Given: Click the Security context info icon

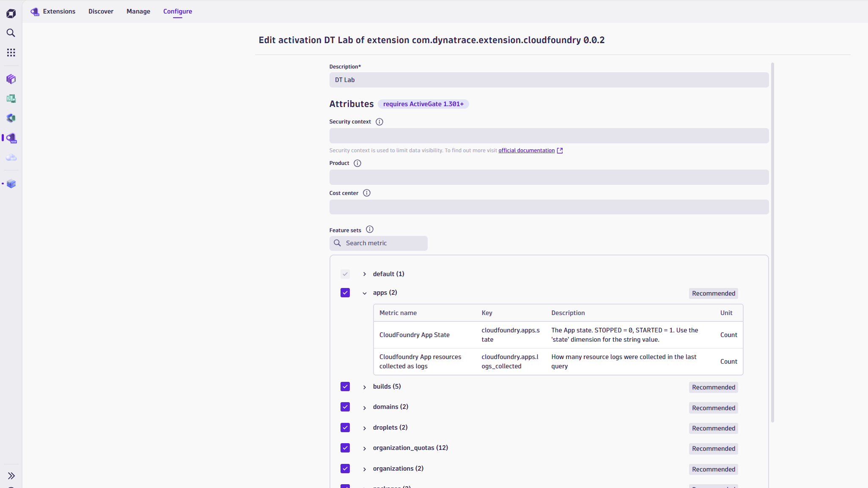Looking at the screenshot, I should pyautogui.click(x=379, y=122).
